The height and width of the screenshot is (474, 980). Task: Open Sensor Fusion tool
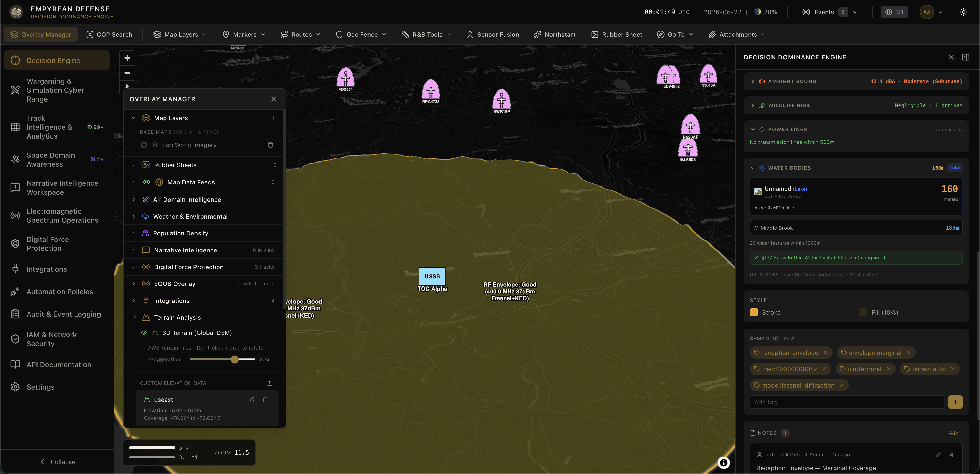(x=493, y=35)
